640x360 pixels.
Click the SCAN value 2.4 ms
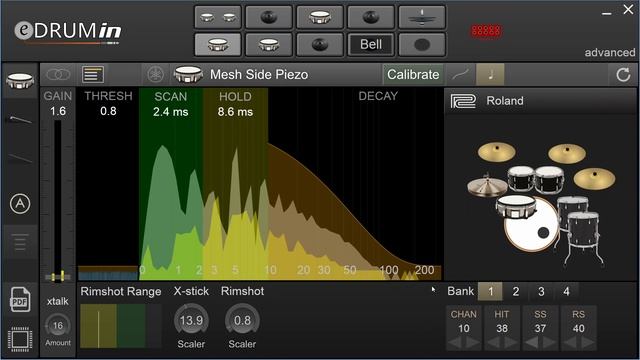pyautogui.click(x=171, y=112)
